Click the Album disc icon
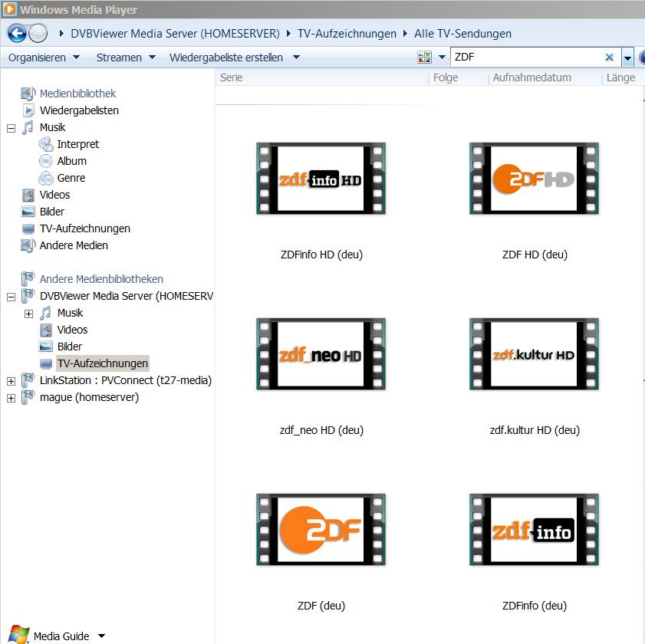 [46, 161]
